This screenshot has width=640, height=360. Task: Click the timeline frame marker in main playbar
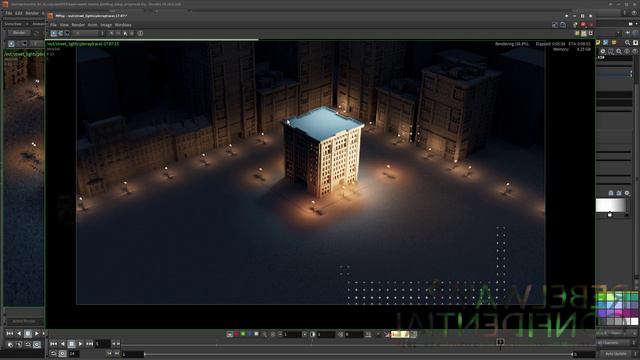pos(500,342)
